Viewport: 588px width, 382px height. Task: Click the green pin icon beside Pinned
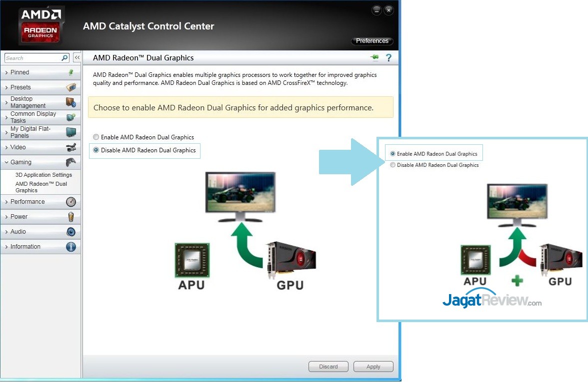coord(71,72)
